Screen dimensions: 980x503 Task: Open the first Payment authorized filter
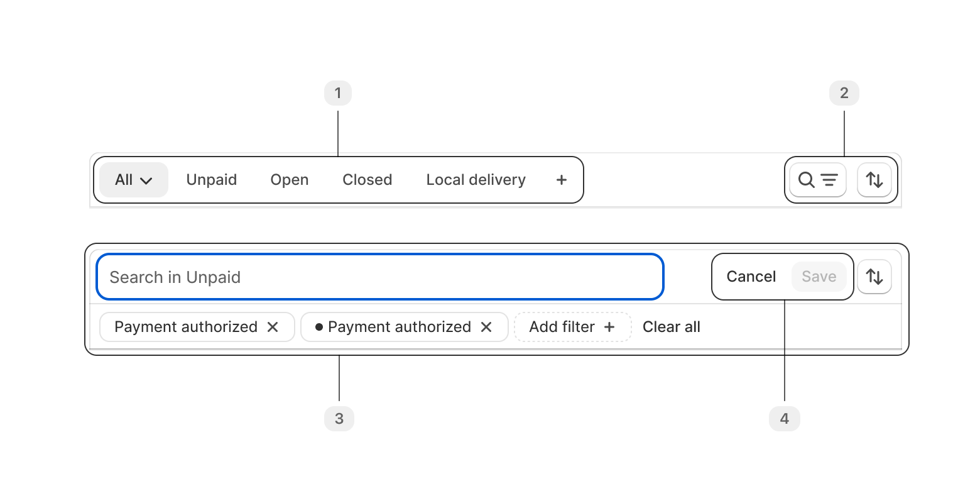click(186, 327)
